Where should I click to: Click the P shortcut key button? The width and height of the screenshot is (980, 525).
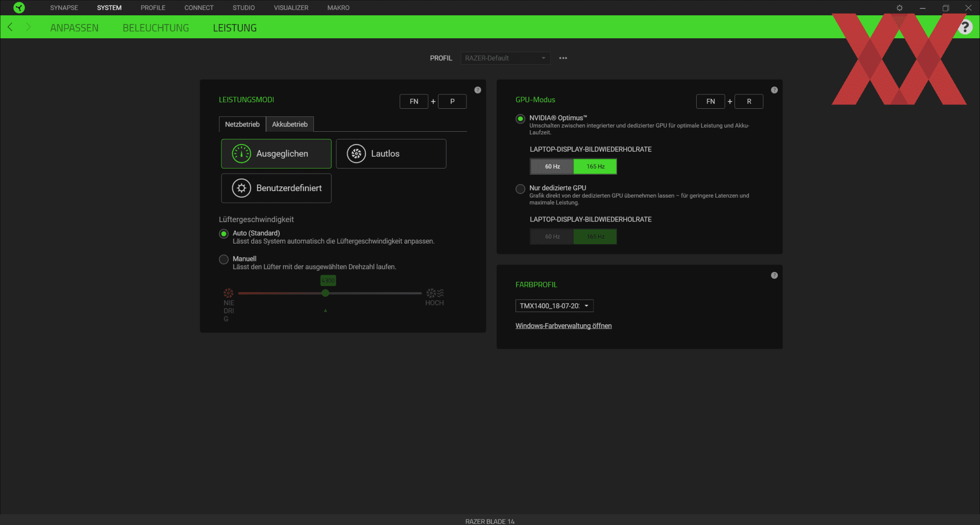(452, 102)
